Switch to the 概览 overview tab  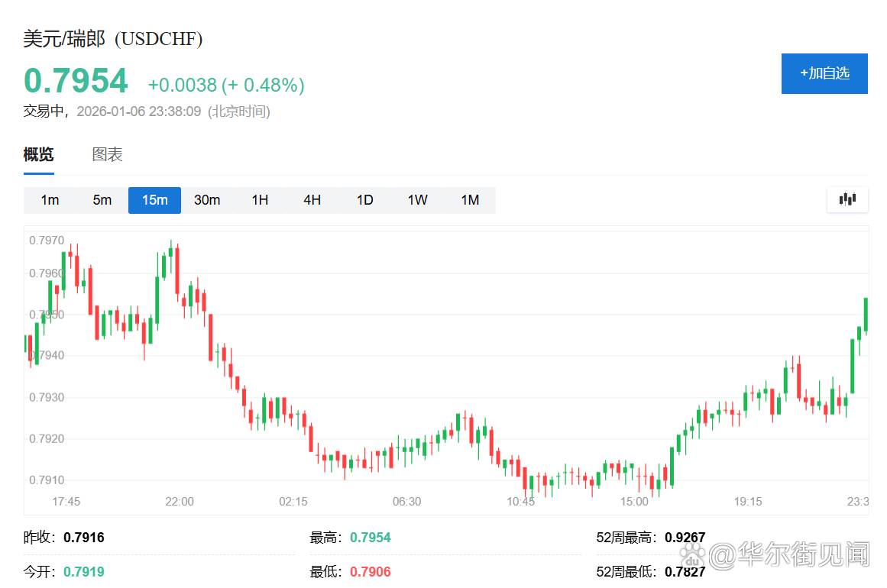coord(39,155)
